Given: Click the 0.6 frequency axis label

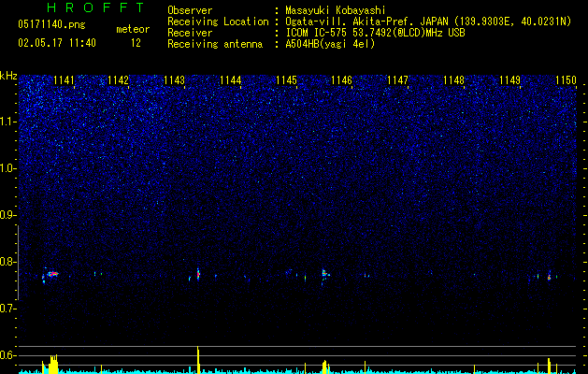Looking at the screenshot, I should tap(7, 355).
